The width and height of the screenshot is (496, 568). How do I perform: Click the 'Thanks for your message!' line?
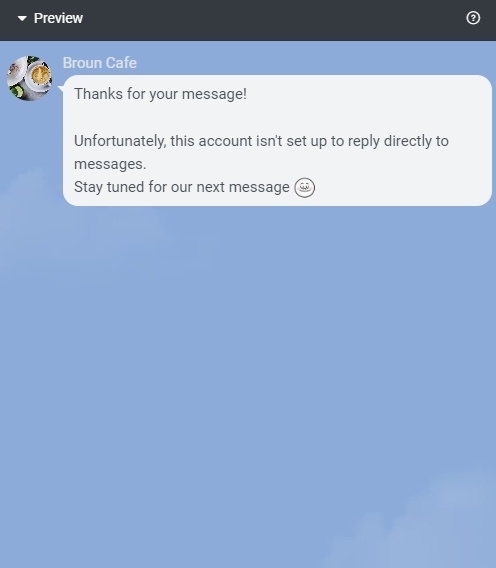161,94
